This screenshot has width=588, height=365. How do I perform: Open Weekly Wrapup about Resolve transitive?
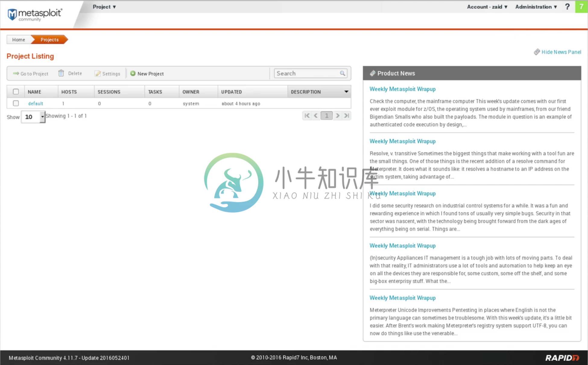(403, 141)
